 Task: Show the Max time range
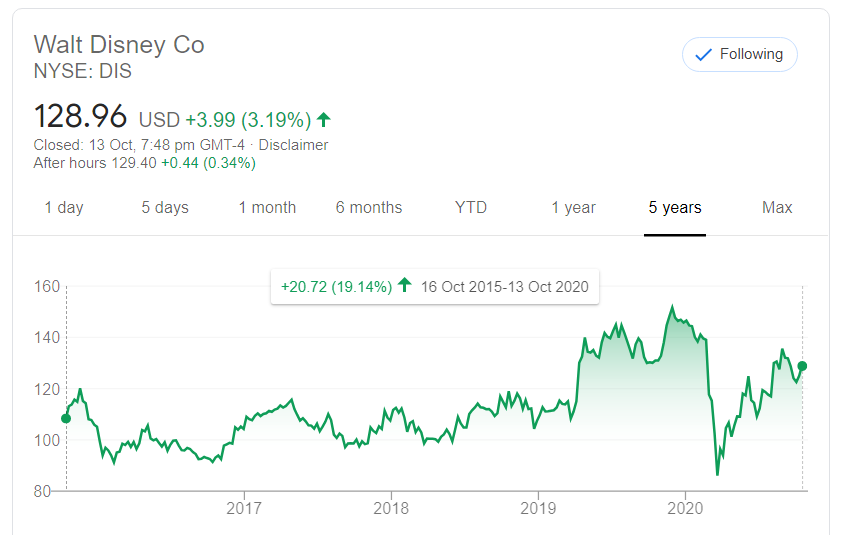click(777, 208)
